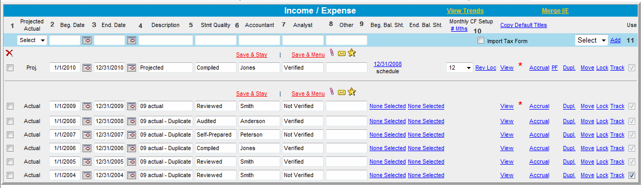The height and width of the screenshot is (188, 644).
Task: Select checkbox for Actual 1/1/2008 row
Action: 10,121
